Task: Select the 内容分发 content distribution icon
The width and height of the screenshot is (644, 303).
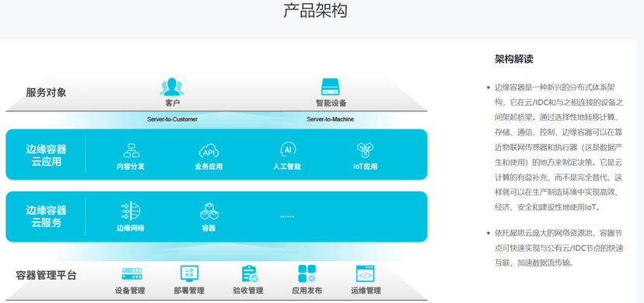Action: (131, 150)
